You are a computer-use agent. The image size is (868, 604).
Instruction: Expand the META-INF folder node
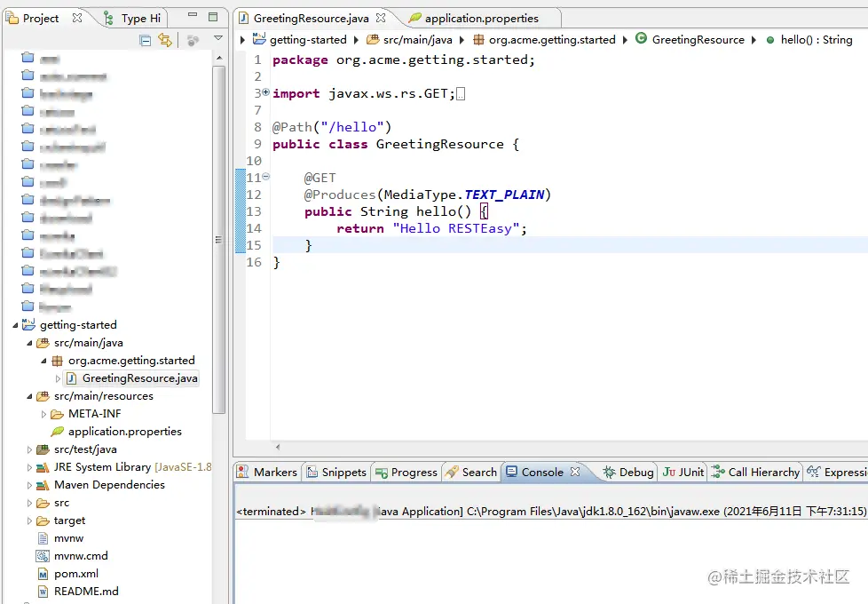tap(43, 414)
